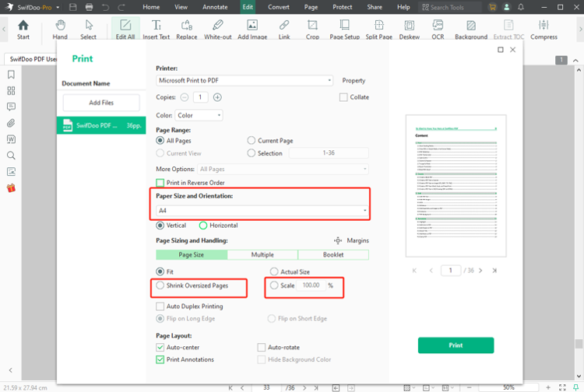
Task: Uncheck the Auto-center option
Action: coord(160,347)
